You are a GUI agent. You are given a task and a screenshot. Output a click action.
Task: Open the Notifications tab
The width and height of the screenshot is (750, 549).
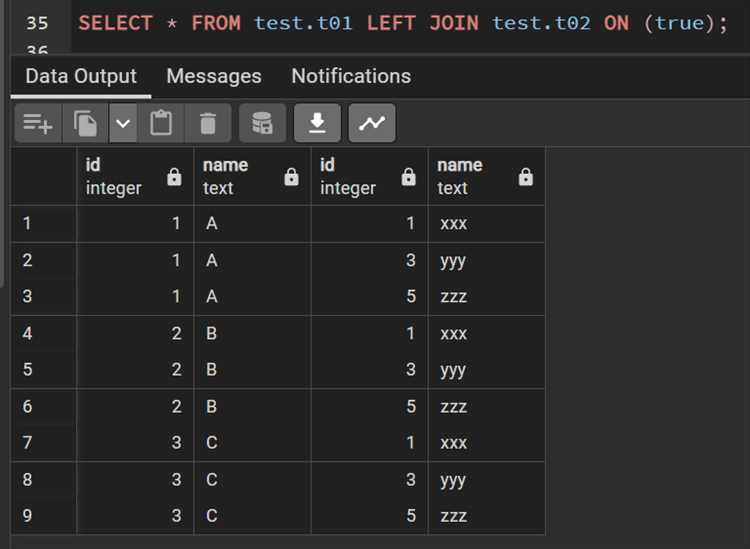[351, 76]
